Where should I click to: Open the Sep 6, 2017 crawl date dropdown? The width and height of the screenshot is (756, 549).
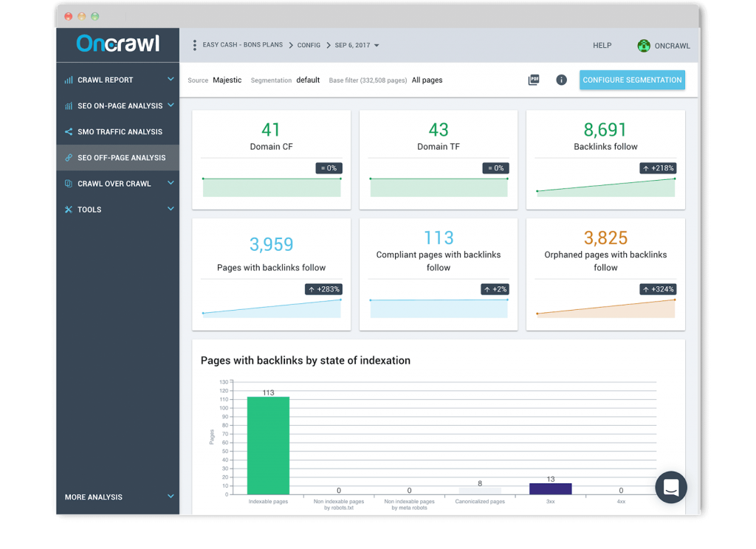pos(357,45)
